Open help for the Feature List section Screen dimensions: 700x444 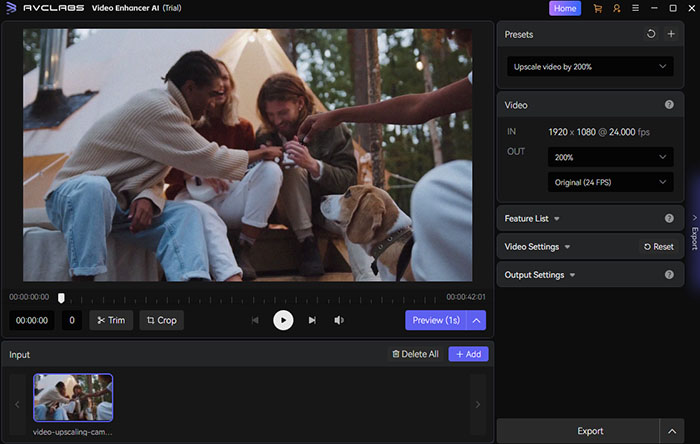(669, 218)
